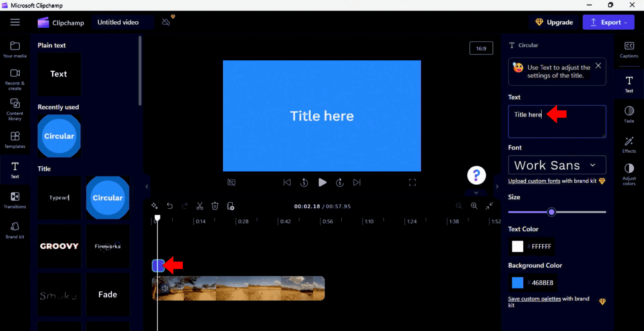Image resolution: width=644 pixels, height=331 pixels.
Task: Open Transitions from the left sidebar
Action: coord(15,199)
